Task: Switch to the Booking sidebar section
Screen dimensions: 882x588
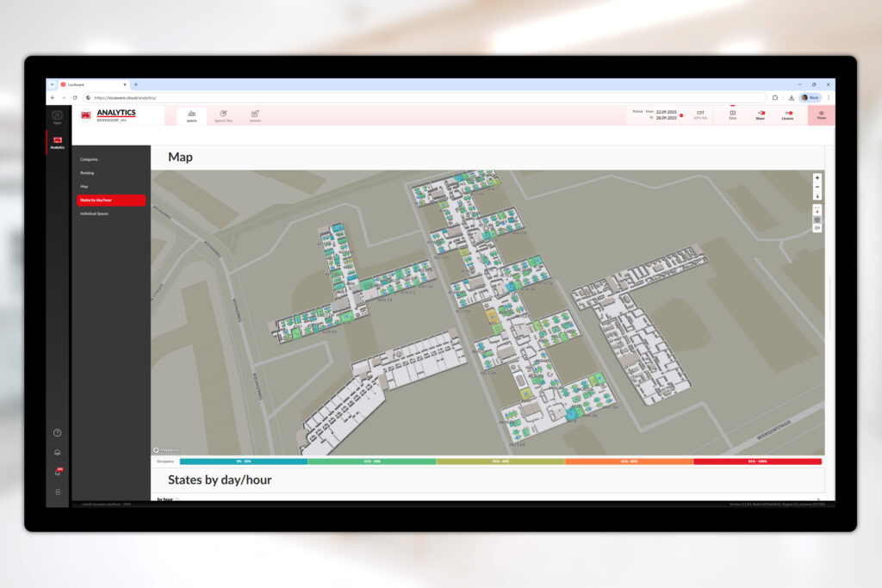Action: (x=87, y=172)
